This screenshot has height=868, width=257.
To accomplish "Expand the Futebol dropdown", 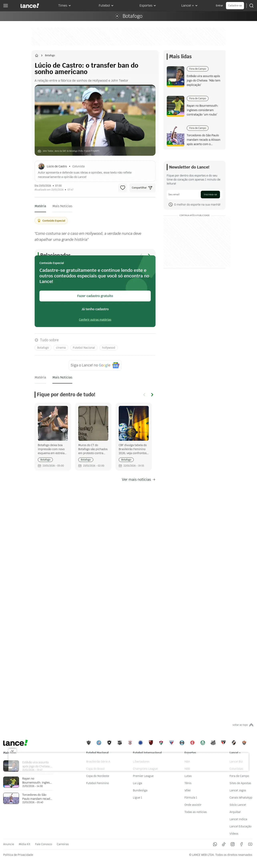I will pyautogui.click(x=106, y=5).
